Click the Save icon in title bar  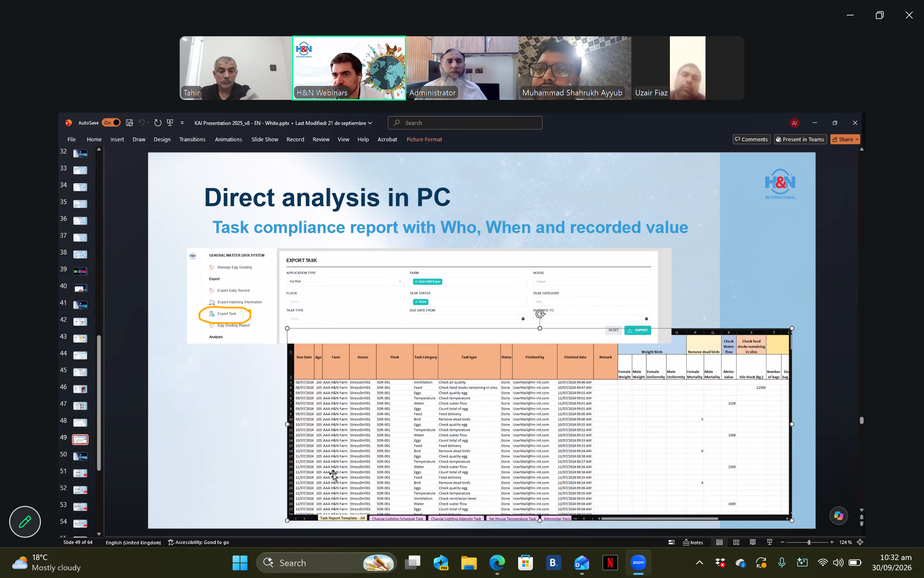129,123
